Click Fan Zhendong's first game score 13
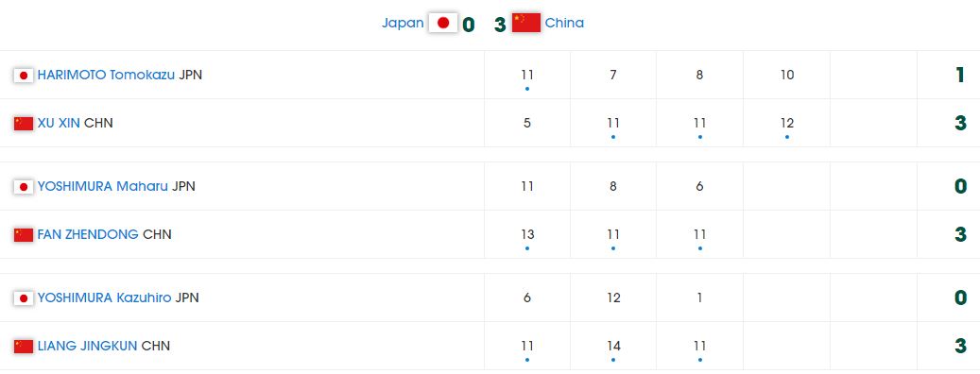Image resolution: width=980 pixels, height=374 pixels. (x=527, y=235)
